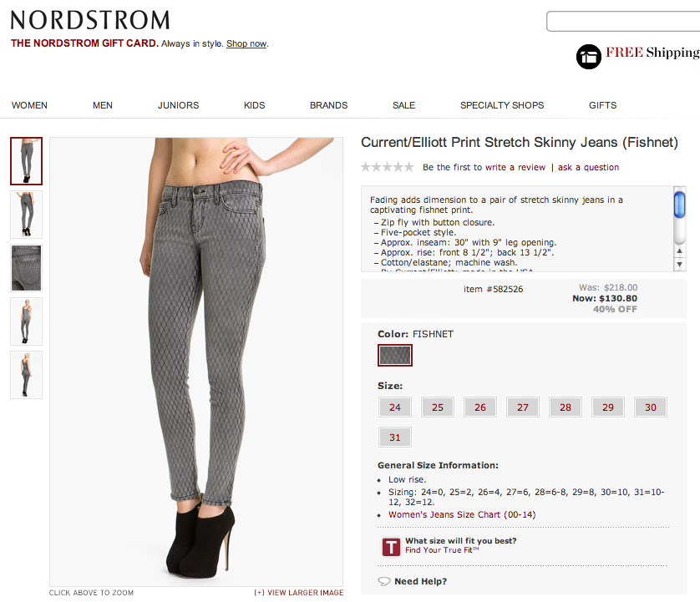Open the View Larger Image link

click(x=299, y=593)
